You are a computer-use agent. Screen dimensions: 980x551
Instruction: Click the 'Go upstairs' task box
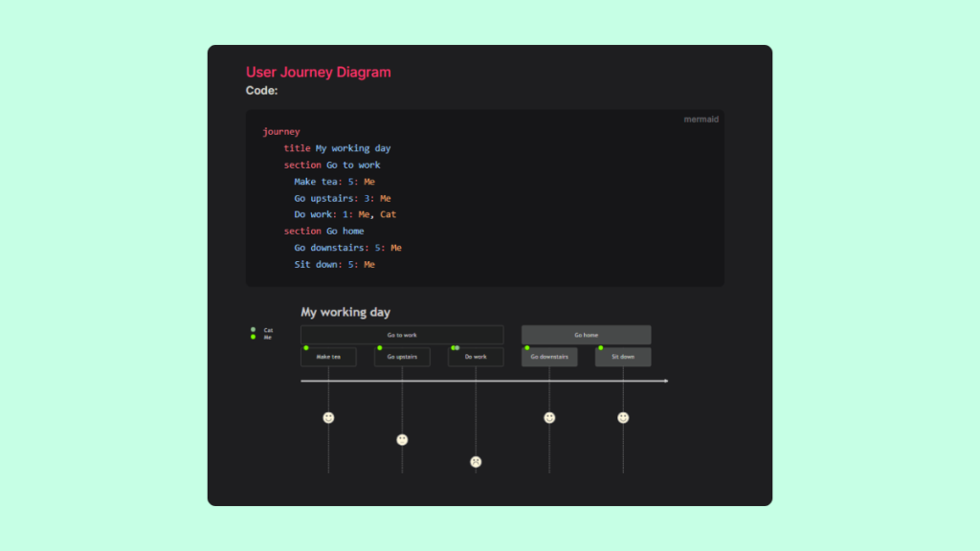(x=402, y=357)
